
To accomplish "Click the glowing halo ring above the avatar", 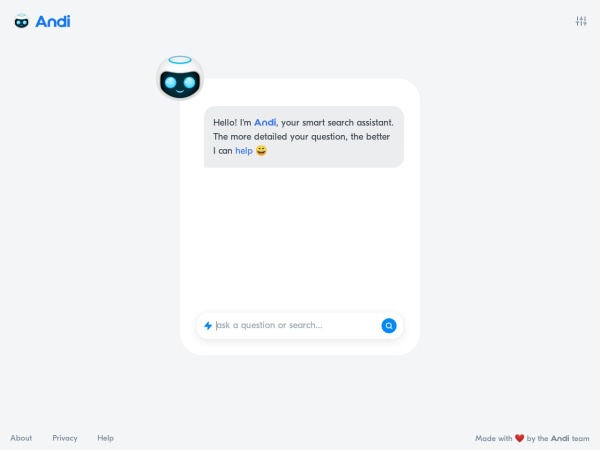I will pyautogui.click(x=180, y=60).
